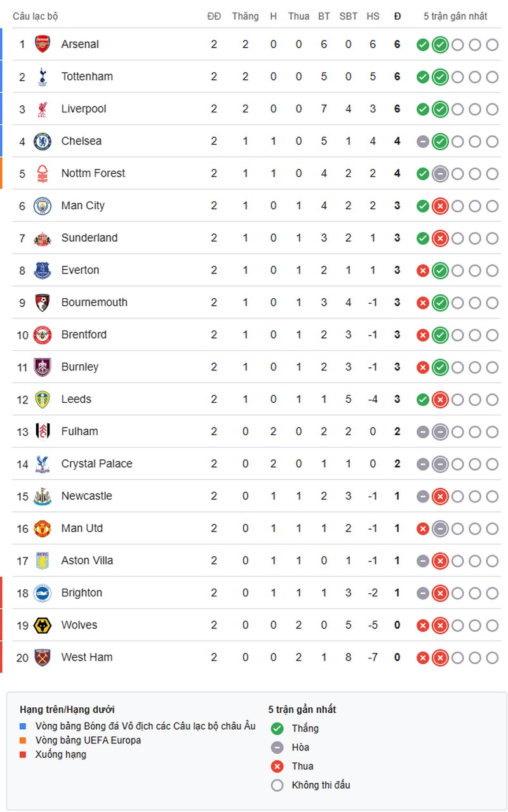Screen dimensions: 508x812
Task: Click the Chelsea club crest
Action: (43, 141)
